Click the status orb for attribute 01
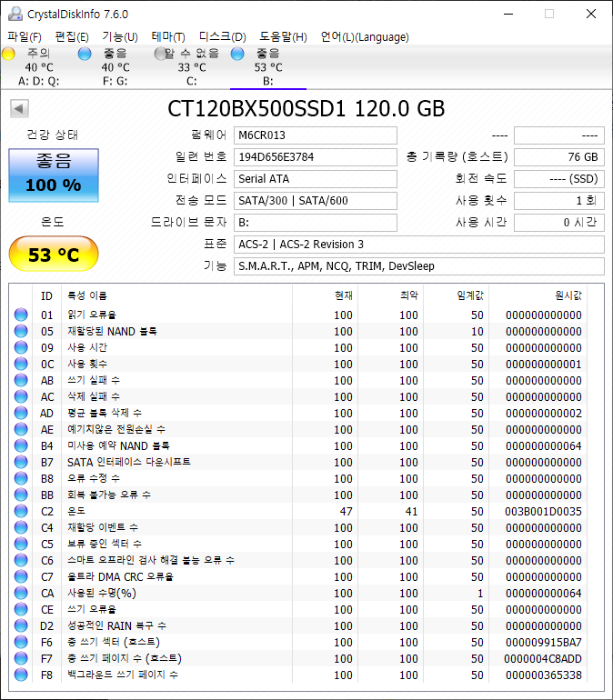This screenshot has height=700, width=613. coord(21,315)
